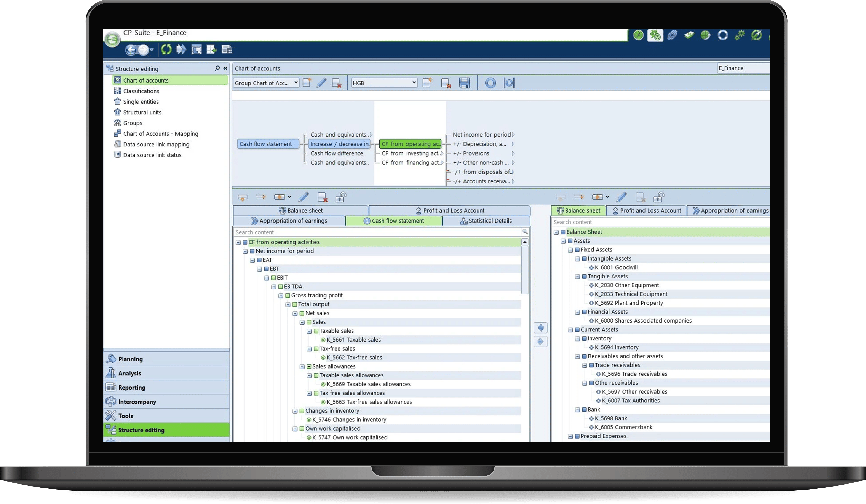Click delete icon in left tree toolbar
Image resolution: width=866 pixels, height=504 pixels.
point(322,197)
